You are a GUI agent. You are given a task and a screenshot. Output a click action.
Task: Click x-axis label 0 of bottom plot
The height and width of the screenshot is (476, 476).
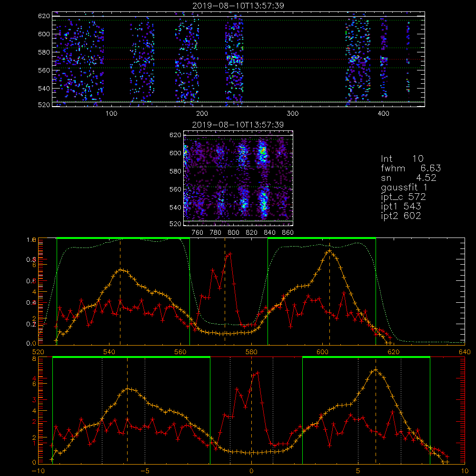[251, 471]
